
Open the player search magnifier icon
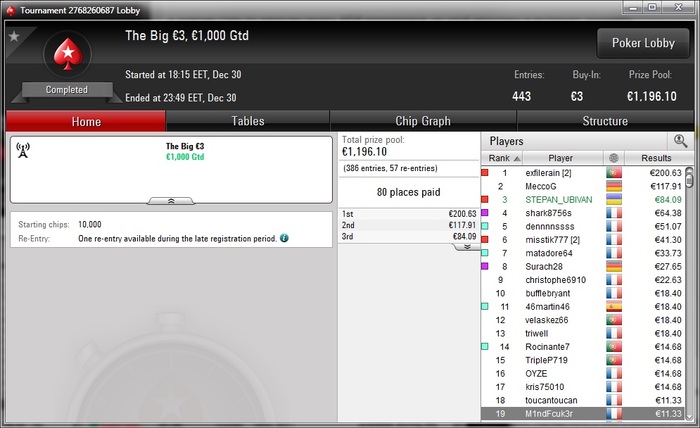[680, 141]
